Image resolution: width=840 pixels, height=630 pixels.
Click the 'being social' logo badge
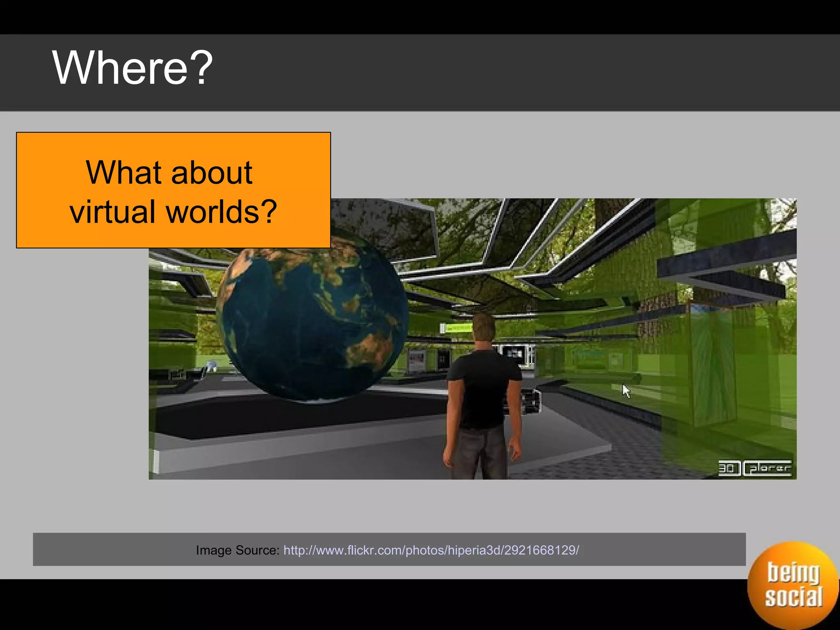pyautogui.click(x=793, y=585)
